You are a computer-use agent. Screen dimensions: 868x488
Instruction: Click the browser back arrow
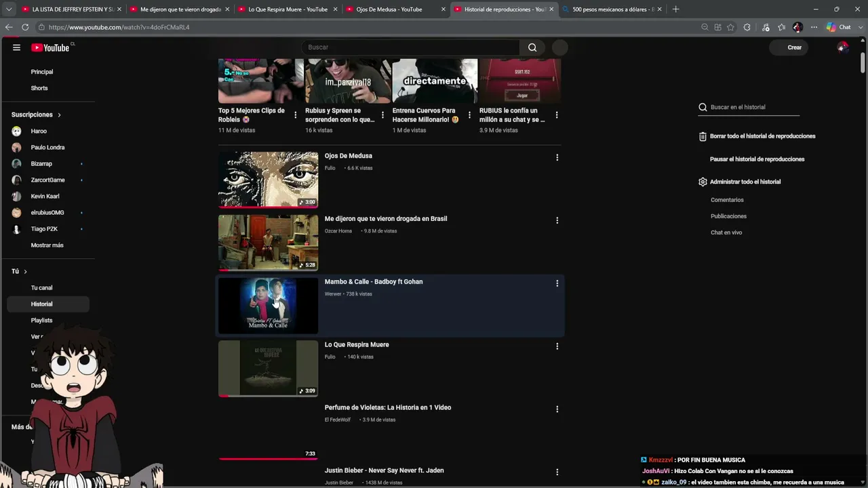point(9,27)
